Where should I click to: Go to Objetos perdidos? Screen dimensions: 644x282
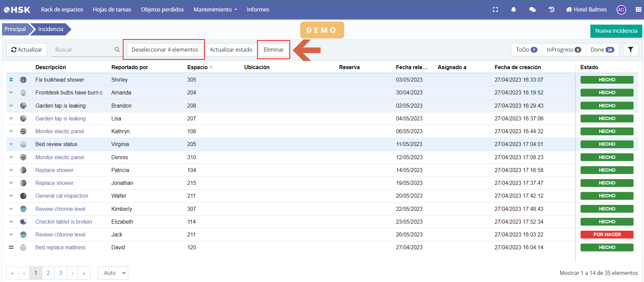pos(162,9)
